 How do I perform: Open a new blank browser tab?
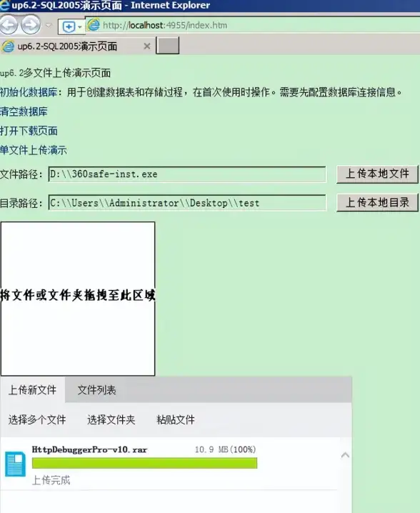(x=167, y=45)
